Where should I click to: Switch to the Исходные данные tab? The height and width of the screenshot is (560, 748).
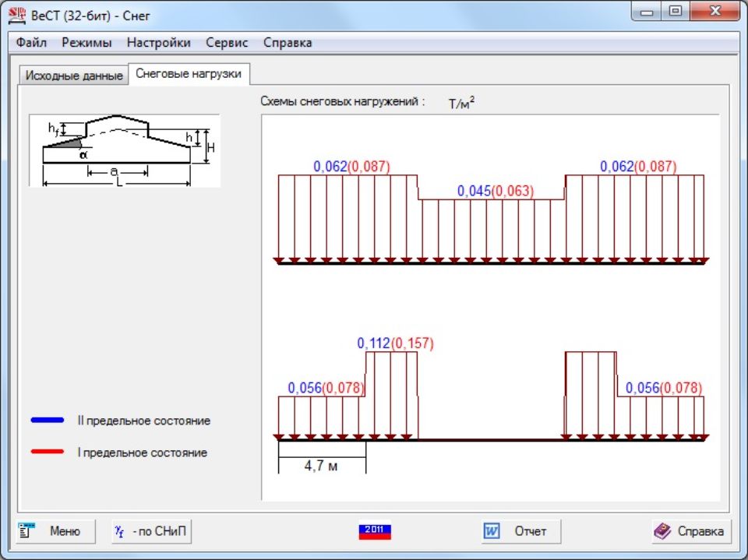pos(74,76)
